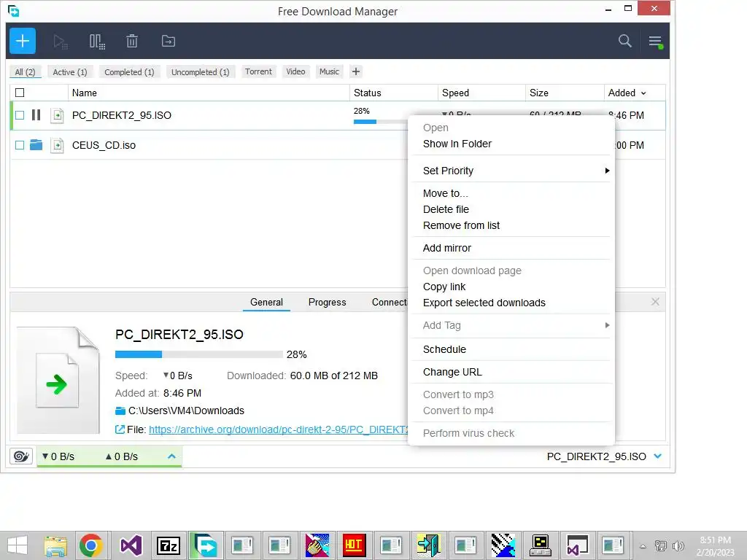Add a new tag filter with plus

coord(356,71)
